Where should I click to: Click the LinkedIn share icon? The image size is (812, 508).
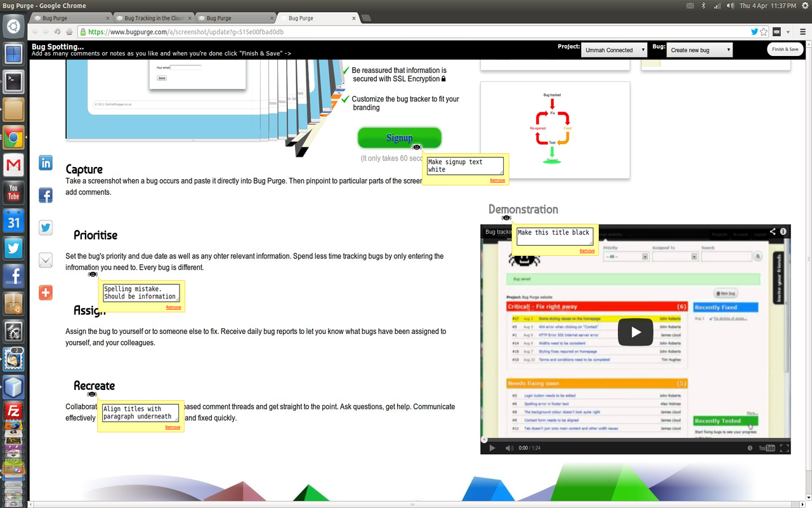46,163
